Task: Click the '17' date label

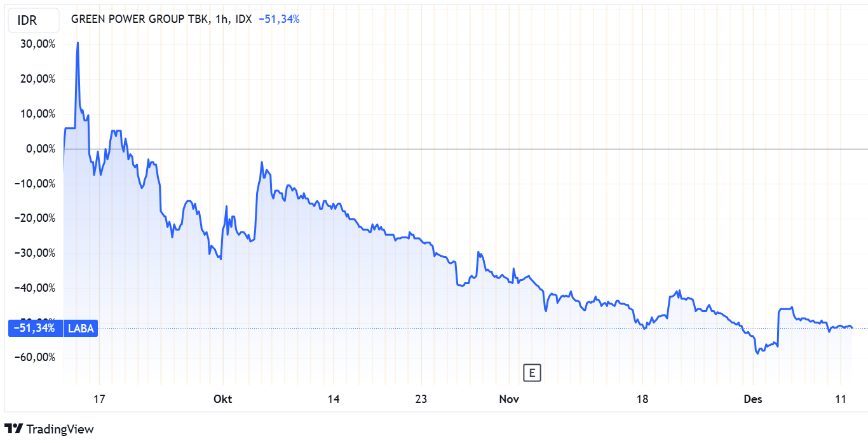Action: [98, 399]
